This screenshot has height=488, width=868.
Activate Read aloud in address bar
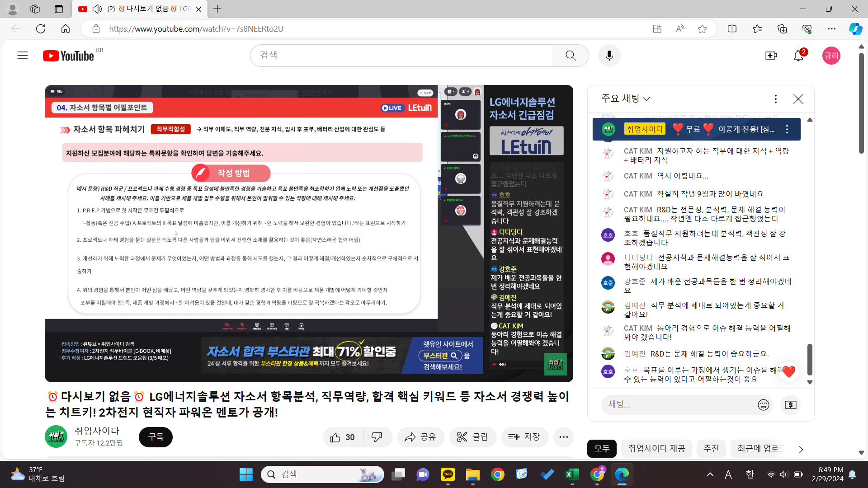pos(679,29)
